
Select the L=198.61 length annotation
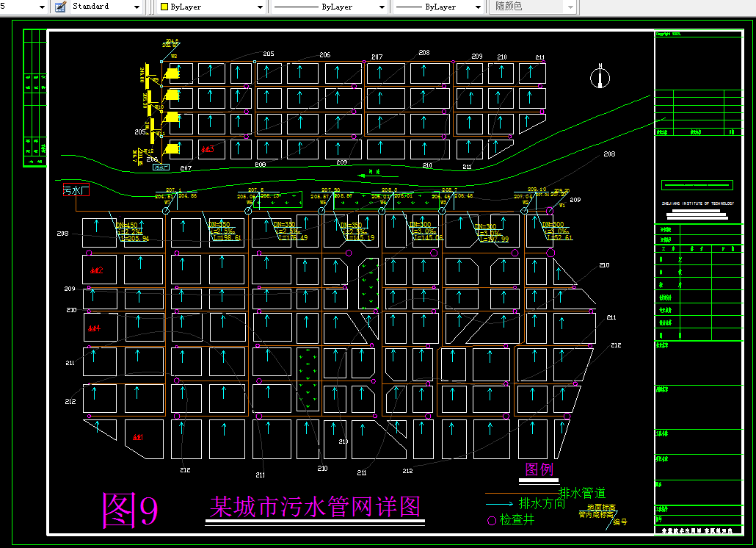227,237
